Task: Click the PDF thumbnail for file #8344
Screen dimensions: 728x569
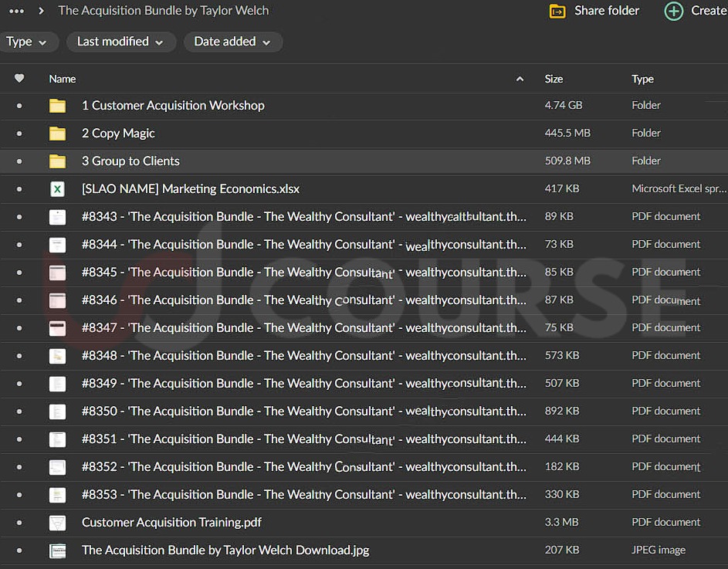Action: click(57, 245)
